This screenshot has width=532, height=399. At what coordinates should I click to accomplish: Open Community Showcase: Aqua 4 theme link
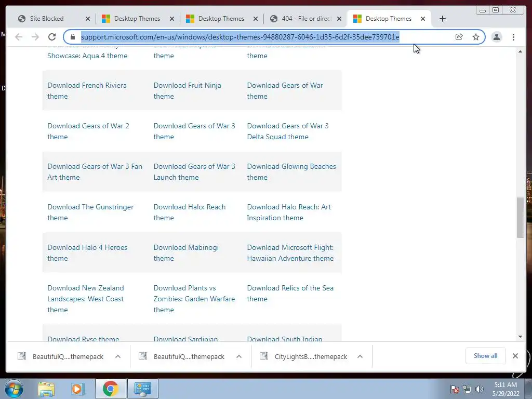[x=87, y=53]
